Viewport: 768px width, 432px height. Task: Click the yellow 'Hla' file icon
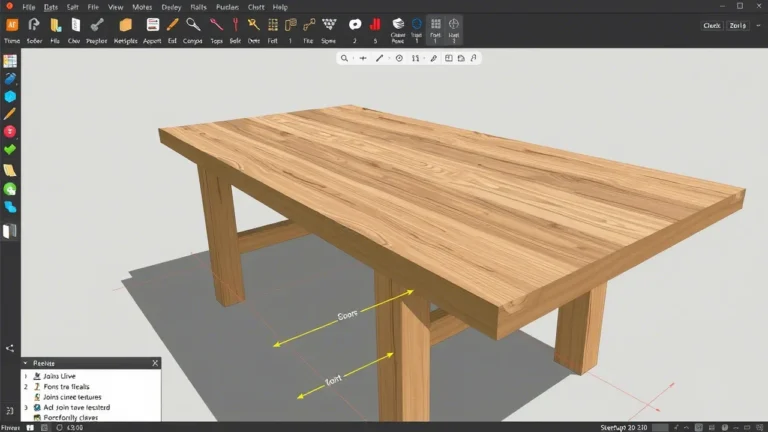pyautogui.click(x=55, y=25)
